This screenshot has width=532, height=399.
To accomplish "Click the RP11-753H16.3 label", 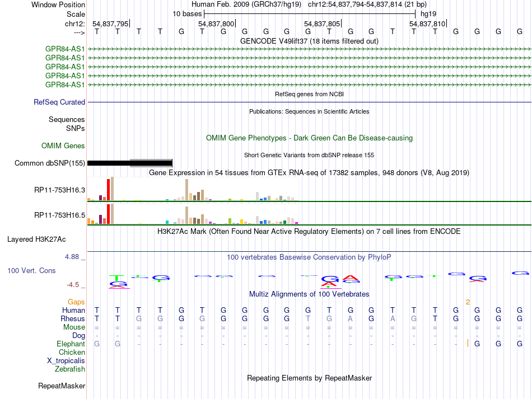I will tap(60, 190).
